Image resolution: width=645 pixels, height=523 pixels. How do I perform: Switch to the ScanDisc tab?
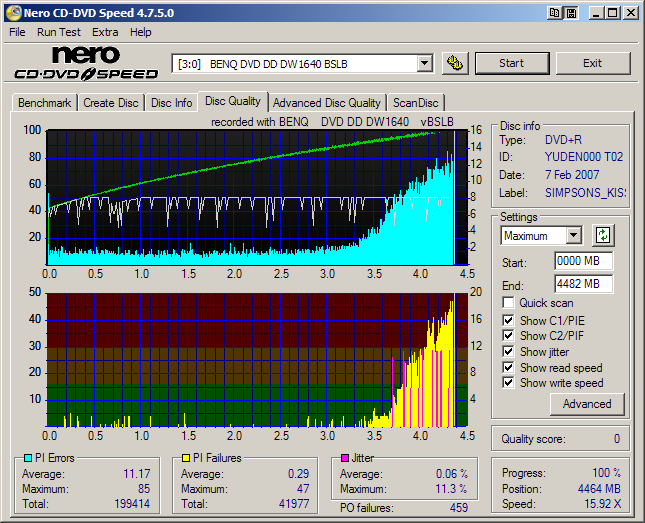415,103
